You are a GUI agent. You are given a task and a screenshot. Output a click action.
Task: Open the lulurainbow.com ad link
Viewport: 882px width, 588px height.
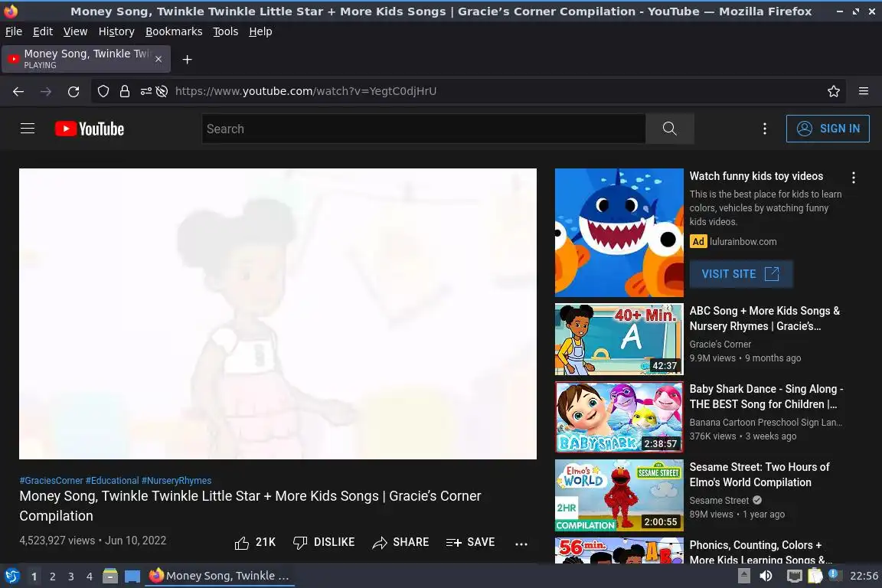click(x=743, y=241)
